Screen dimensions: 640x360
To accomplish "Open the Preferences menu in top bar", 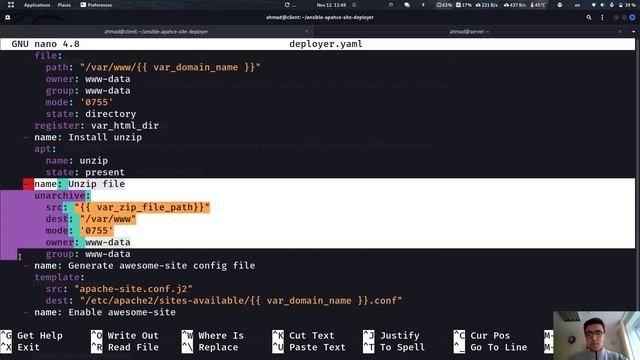I will pos(96,5).
